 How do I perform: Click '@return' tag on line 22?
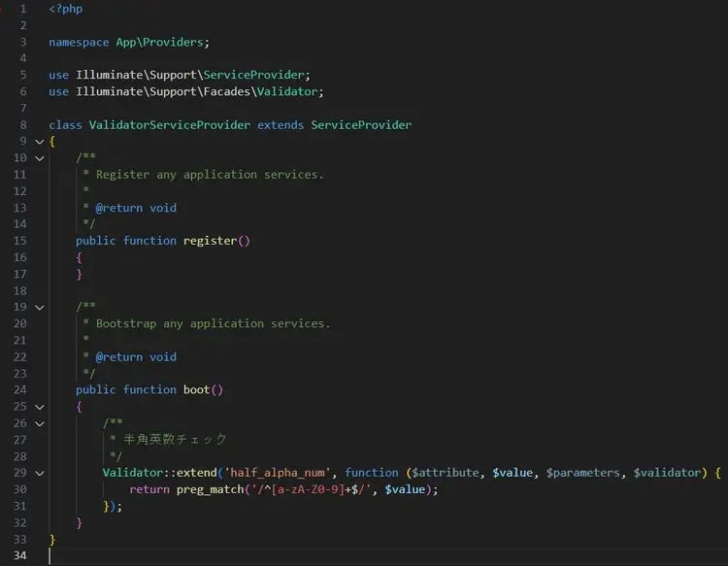click(119, 356)
